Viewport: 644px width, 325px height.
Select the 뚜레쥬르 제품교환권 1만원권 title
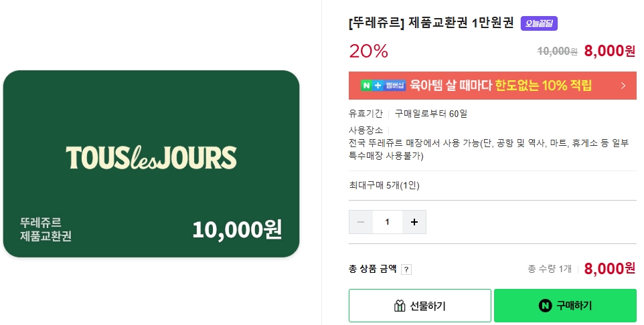431,23
